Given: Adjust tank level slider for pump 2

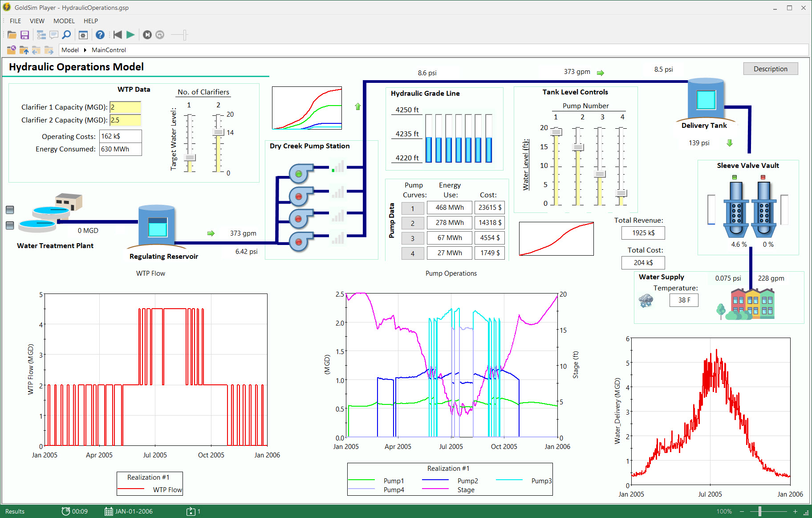Looking at the screenshot, I should coord(578,147).
